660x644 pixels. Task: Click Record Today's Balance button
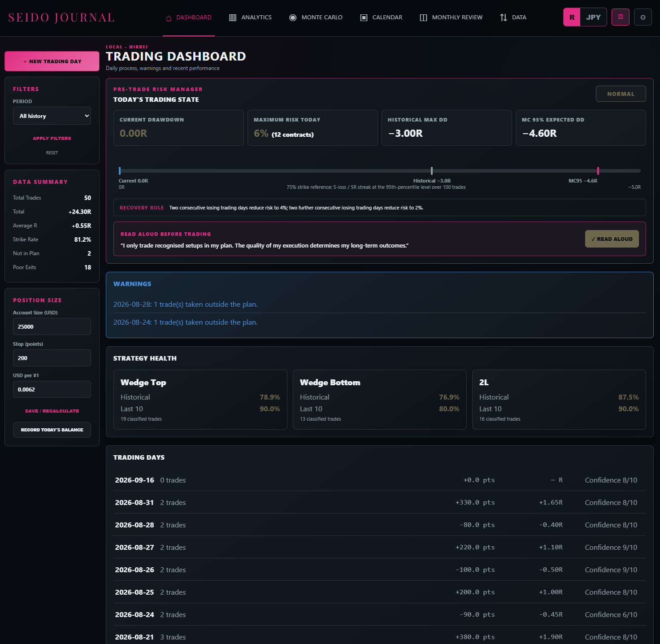click(52, 430)
